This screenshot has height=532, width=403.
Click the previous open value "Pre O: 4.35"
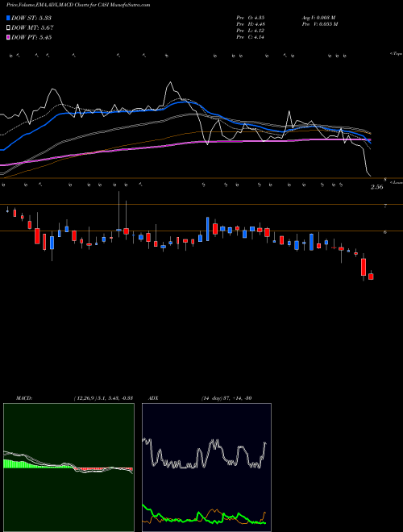click(x=251, y=18)
